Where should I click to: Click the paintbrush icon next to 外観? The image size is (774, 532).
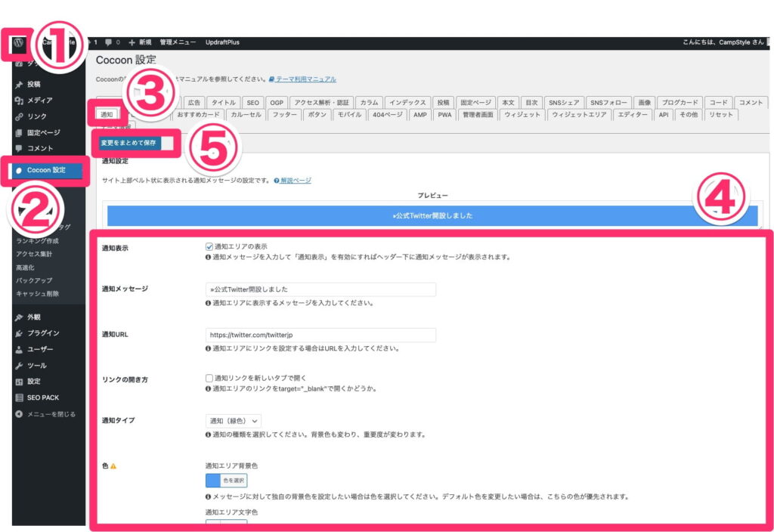click(19, 317)
